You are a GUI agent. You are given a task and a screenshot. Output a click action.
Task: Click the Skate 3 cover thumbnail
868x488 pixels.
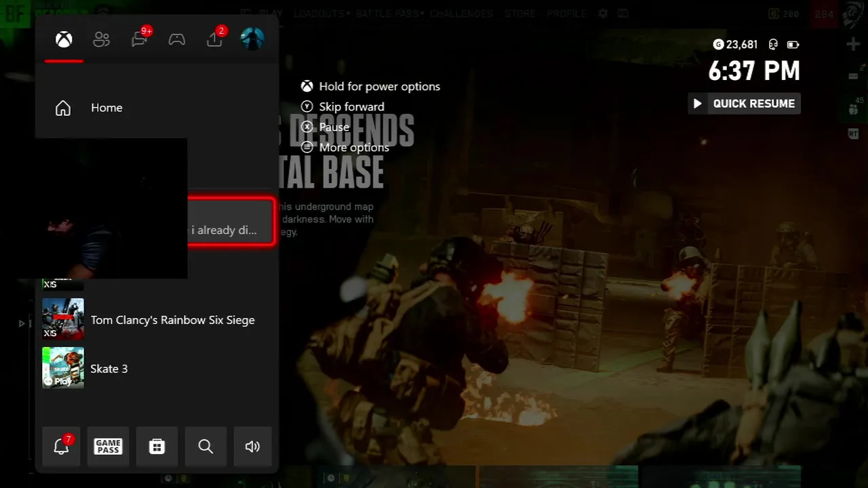coord(63,368)
